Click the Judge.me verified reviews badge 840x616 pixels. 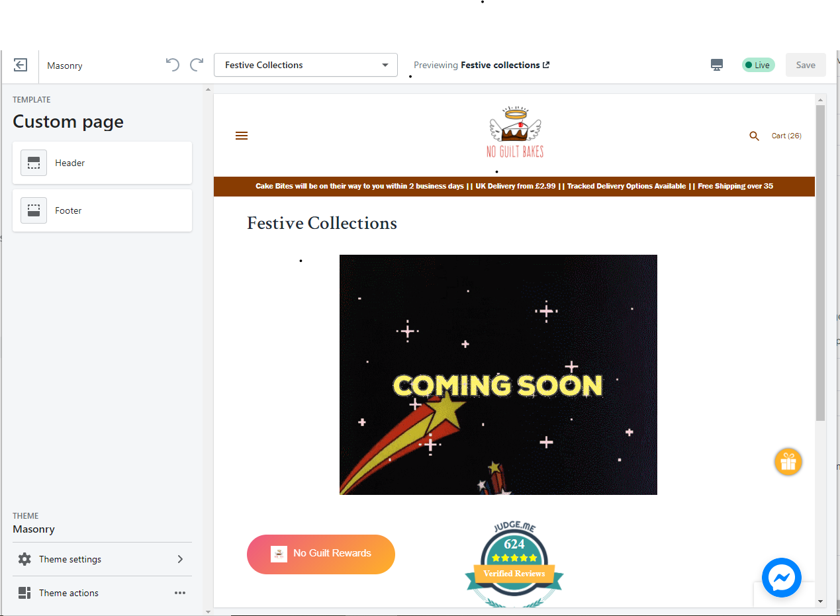click(x=514, y=564)
